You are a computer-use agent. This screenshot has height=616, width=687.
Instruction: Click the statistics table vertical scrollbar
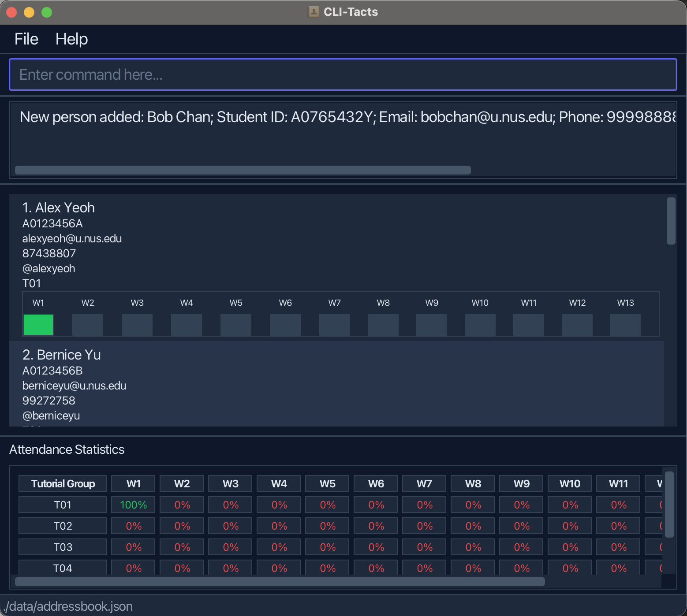[x=669, y=505]
